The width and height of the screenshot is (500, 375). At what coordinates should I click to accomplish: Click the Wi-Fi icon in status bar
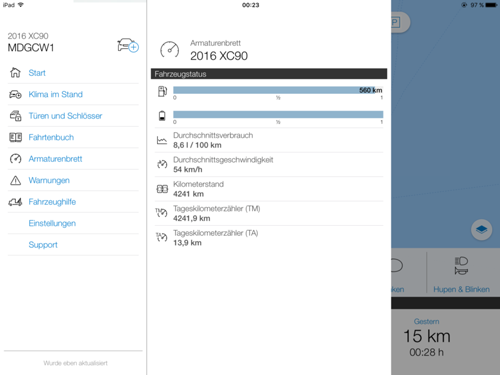21,5
